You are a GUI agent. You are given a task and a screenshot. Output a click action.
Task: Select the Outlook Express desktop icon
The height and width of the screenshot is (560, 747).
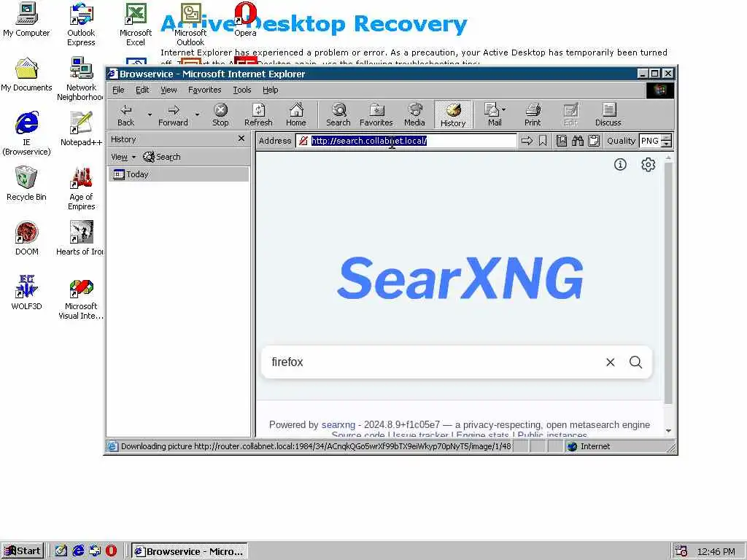click(x=81, y=24)
